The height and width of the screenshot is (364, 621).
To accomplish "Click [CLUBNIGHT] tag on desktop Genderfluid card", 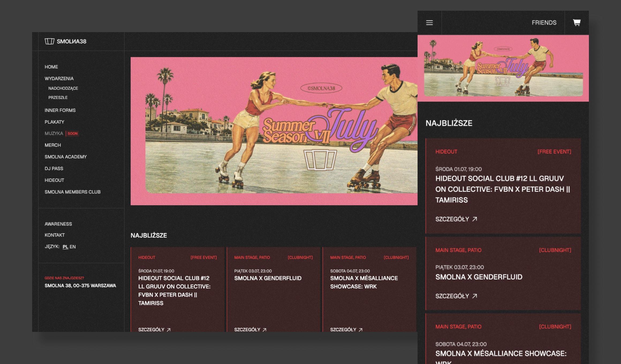I will (x=300, y=257).
